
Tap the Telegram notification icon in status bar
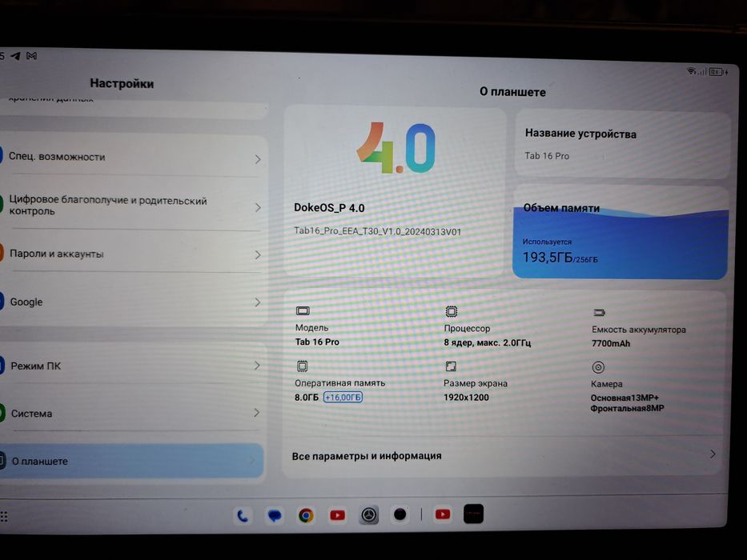click(x=16, y=56)
